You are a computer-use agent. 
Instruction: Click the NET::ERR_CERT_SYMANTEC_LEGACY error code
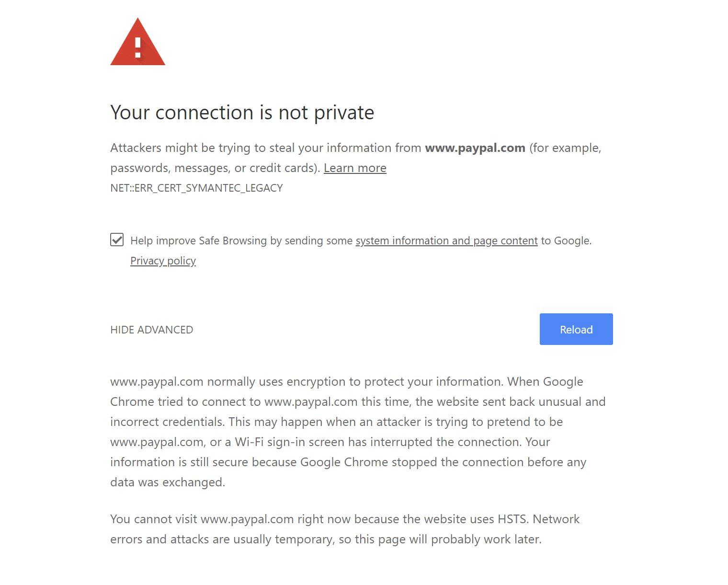coord(196,188)
